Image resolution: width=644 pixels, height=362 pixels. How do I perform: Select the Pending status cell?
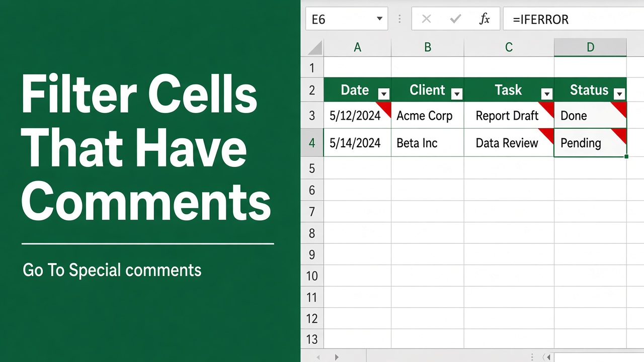point(590,143)
